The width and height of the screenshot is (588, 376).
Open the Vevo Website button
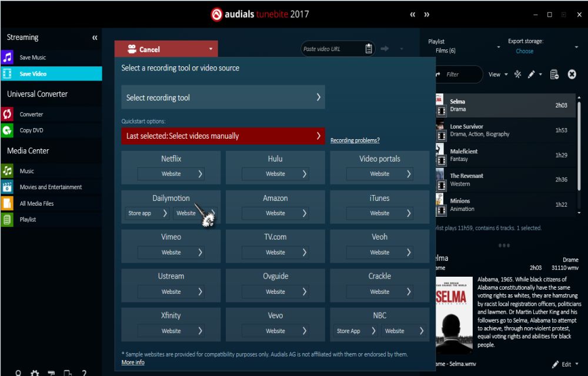(275, 331)
